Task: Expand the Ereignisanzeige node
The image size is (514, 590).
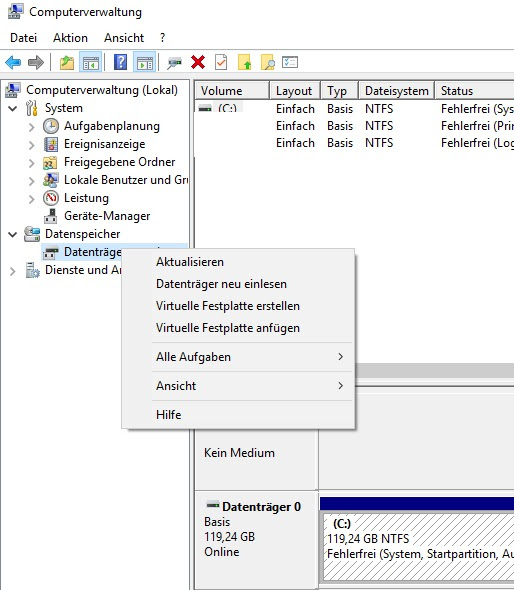Action: [x=32, y=145]
